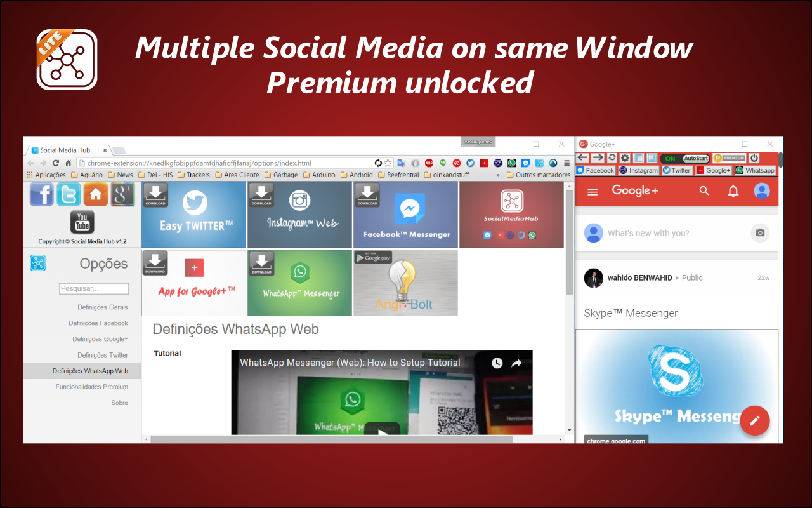Open the YouTube icon in the sidebar
This screenshot has height=508, width=812.
[82, 222]
